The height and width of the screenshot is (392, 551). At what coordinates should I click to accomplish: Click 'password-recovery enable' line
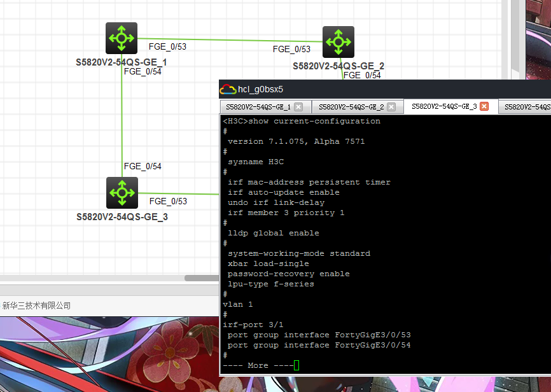point(289,274)
